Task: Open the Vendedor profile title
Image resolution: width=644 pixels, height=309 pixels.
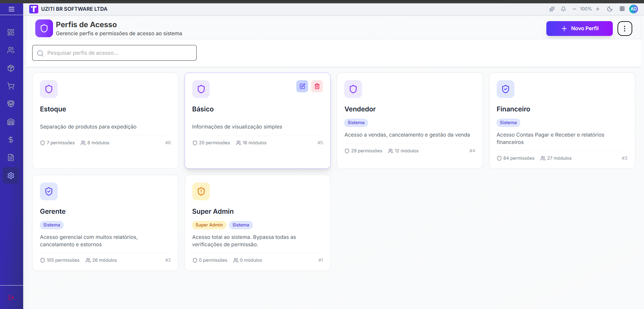Action: 360,109
